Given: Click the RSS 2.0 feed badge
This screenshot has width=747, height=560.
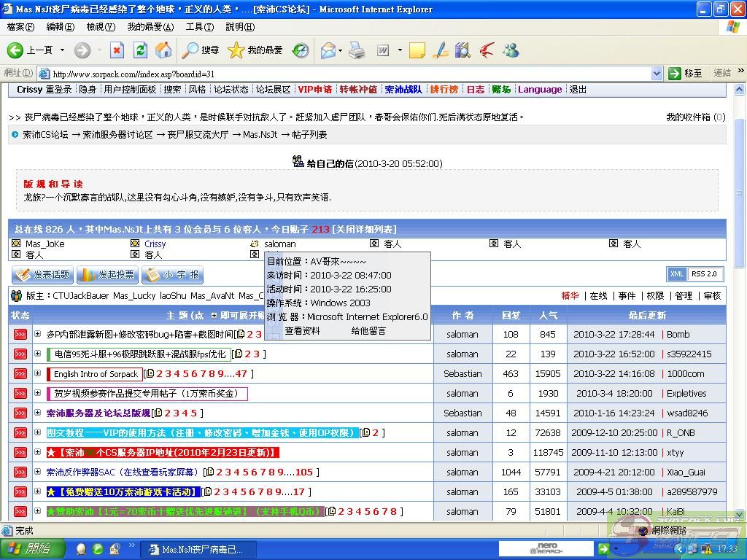Looking at the screenshot, I should pyautogui.click(x=704, y=274).
